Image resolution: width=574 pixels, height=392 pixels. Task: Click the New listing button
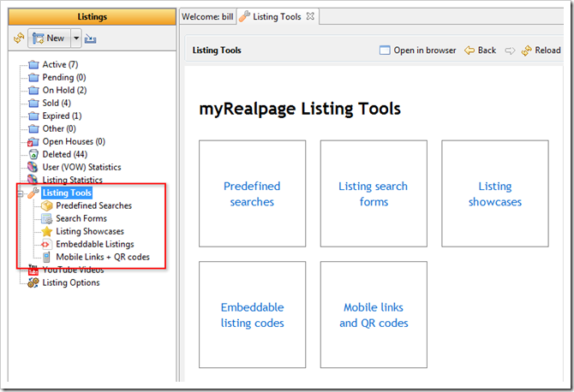click(x=49, y=38)
